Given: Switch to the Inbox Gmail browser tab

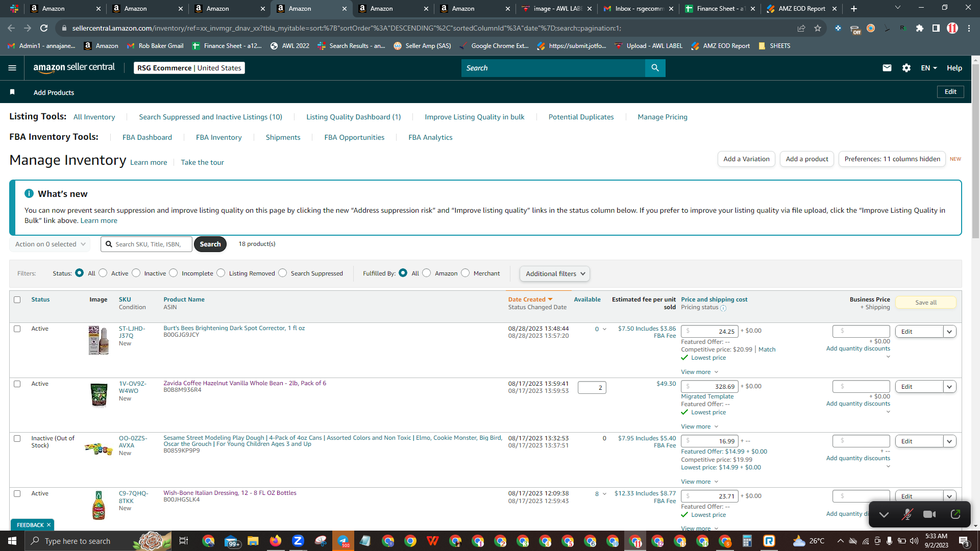Looking at the screenshot, I should click(638, 9).
